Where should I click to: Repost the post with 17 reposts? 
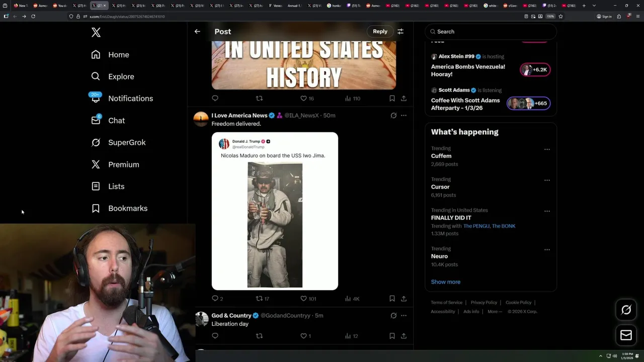pyautogui.click(x=262, y=299)
